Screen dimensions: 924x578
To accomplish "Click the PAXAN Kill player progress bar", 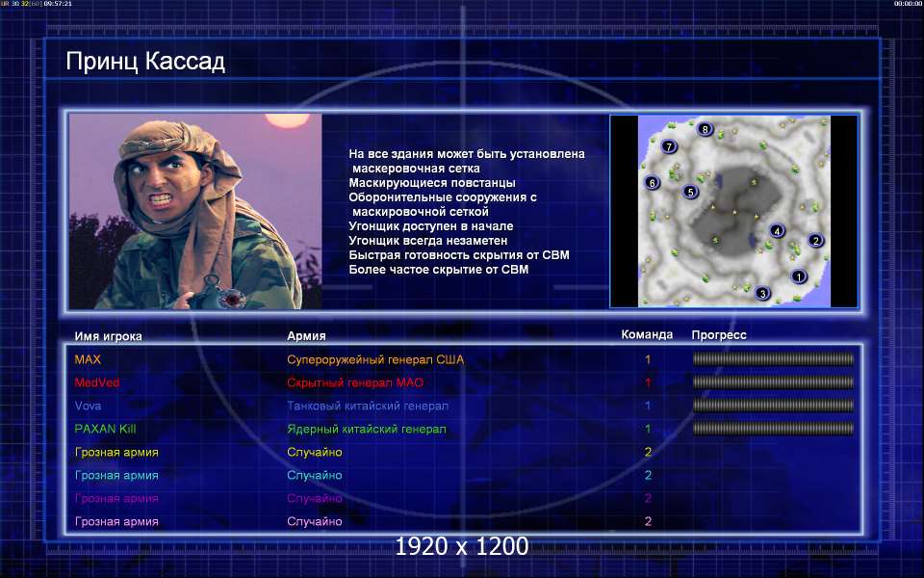I will tap(773, 429).
